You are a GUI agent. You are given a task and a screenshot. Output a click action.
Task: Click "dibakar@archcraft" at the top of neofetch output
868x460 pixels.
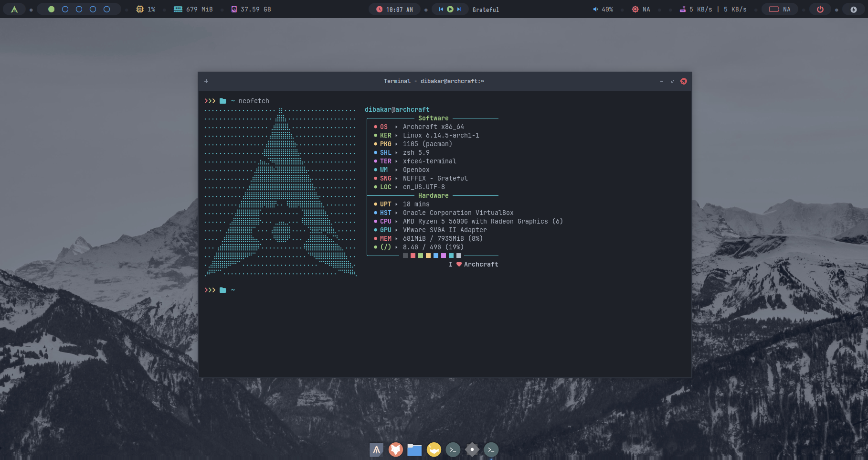(x=397, y=109)
